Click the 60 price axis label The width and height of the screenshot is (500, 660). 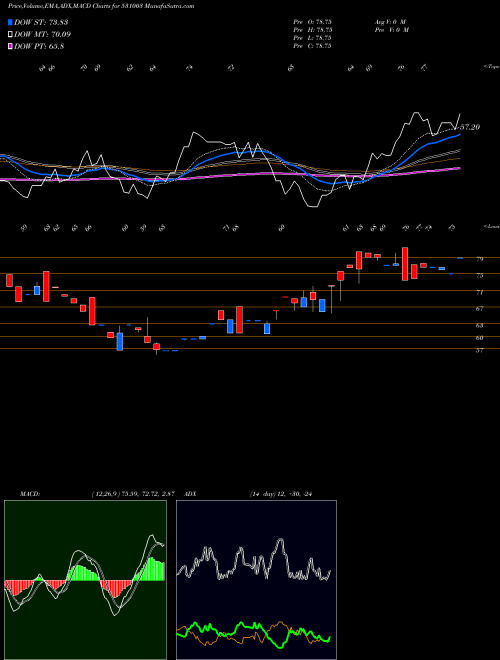pos(479,338)
